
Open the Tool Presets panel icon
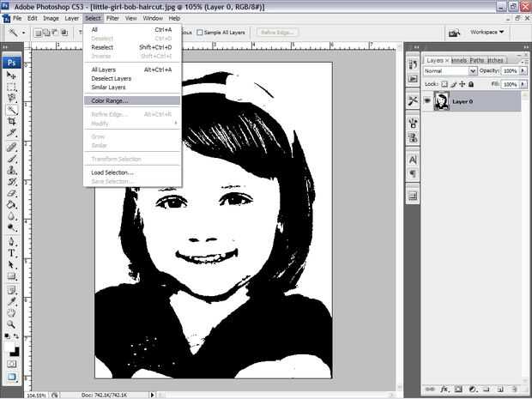pyautogui.click(x=413, y=100)
